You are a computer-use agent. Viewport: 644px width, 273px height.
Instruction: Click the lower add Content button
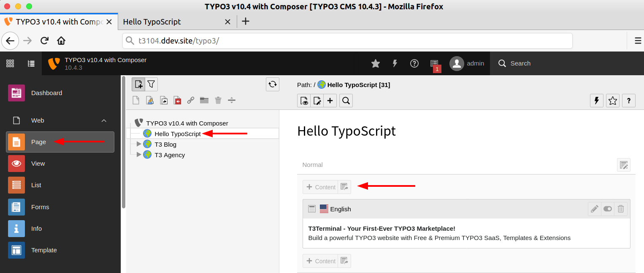click(320, 261)
